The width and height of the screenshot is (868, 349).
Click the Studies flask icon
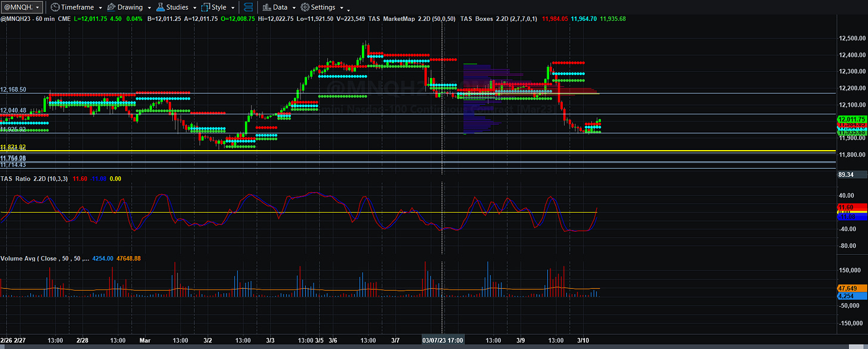coord(160,7)
